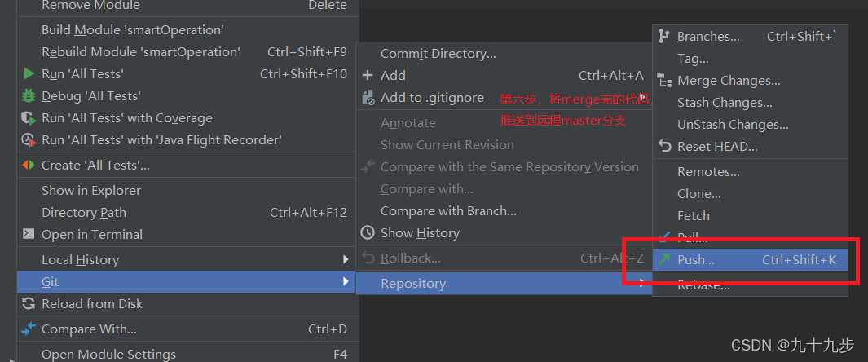Viewport: 868px width, 362px height.
Task: Select UnStash Changes...
Action: pos(750,125)
